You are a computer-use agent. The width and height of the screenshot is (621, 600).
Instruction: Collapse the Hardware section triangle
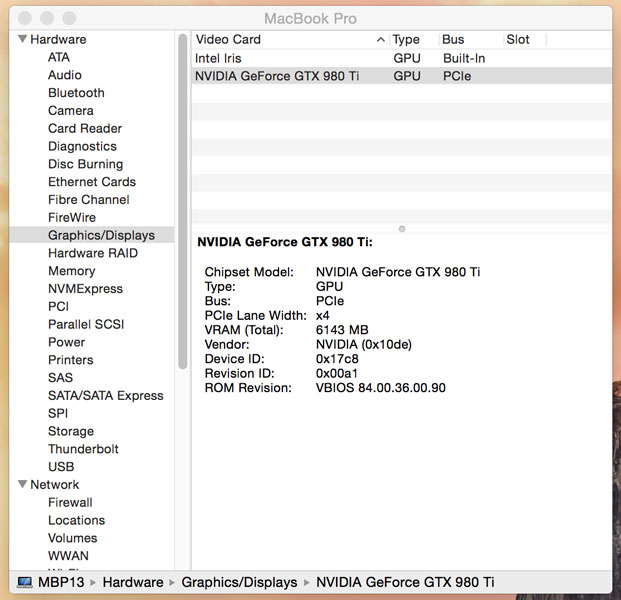23,39
